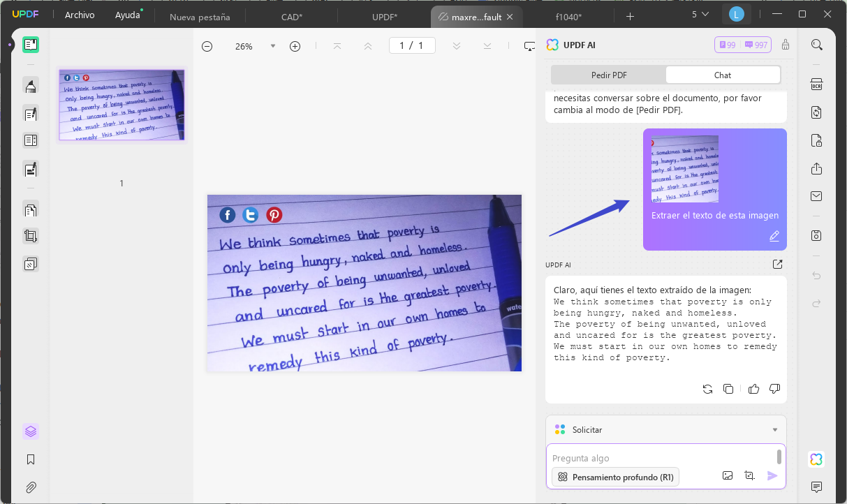Share the document via the share icon
Image resolution: width=847 pixels, height=504 pixels.
coord(816,168)
